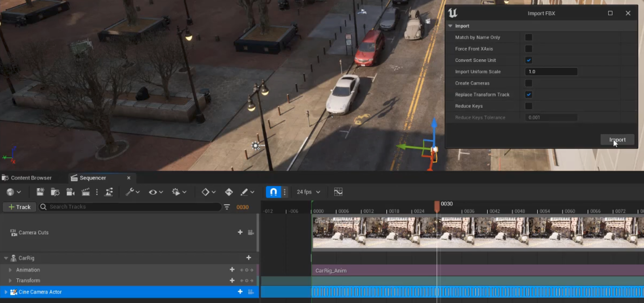Image resolution: width=644 pixels, height=303 pixels.
Task: Click the Add Track button
Action: (x=19, y=207)
